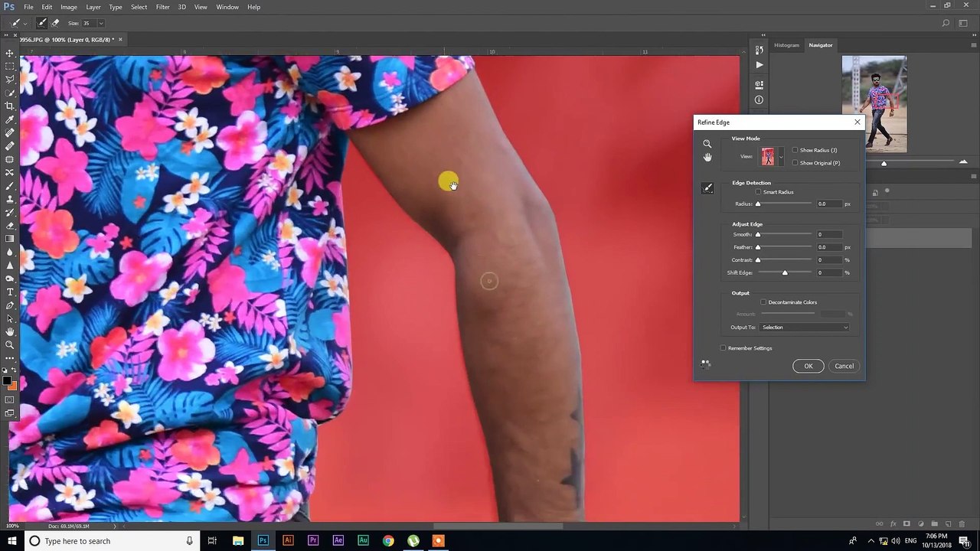Click the Radius slider handle
Screen dimensions: 980x551
758,204
